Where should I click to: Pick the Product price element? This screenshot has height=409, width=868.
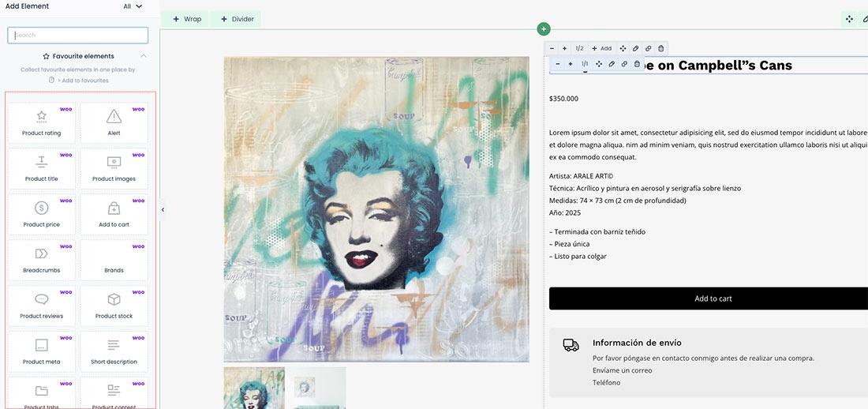[42, 214]
